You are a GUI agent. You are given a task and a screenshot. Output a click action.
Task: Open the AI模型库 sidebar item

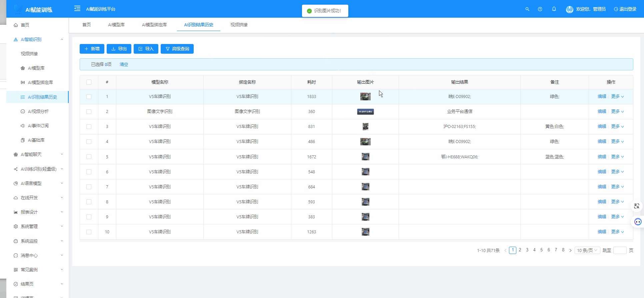(x=37, y=68)
